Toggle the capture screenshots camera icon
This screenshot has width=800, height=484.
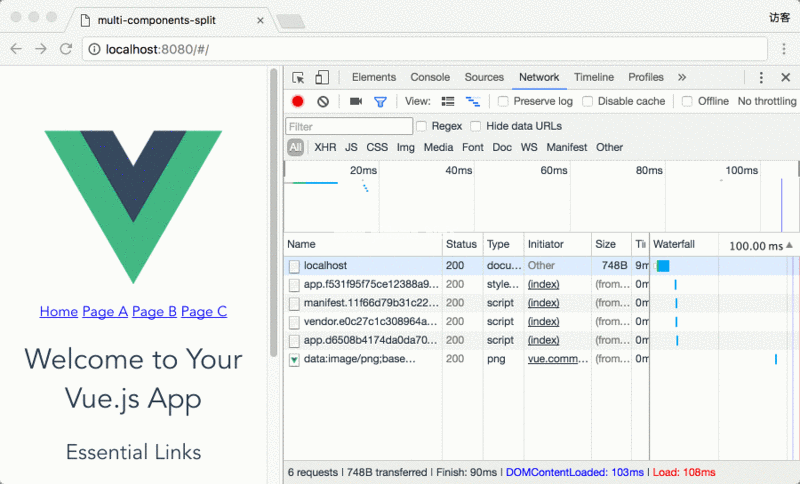(356, 101)
